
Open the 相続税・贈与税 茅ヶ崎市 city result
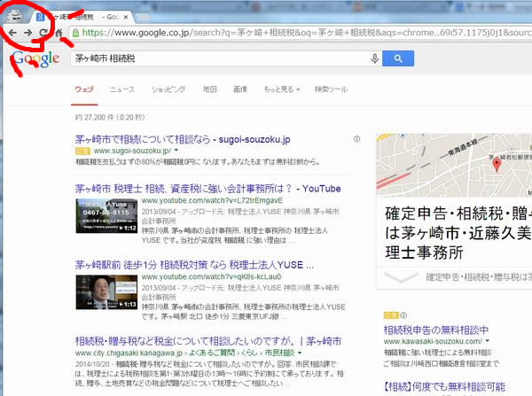click(x=208, y=341)
